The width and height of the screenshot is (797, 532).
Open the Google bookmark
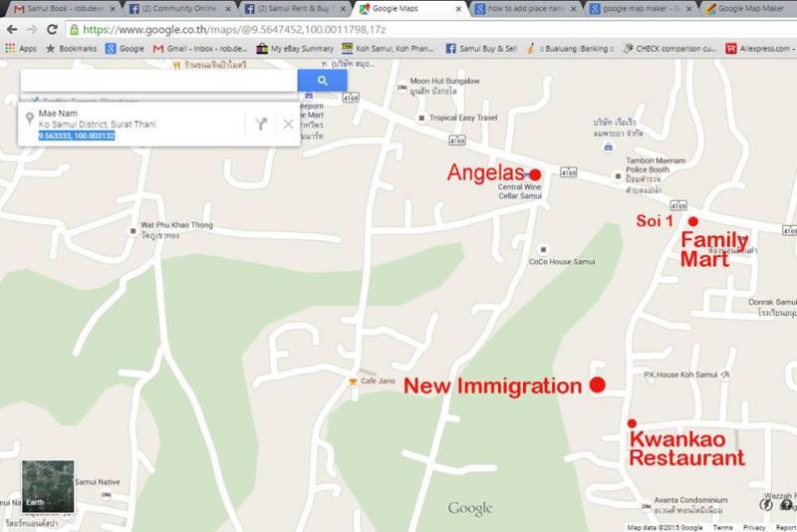pyautogui.click(x=126, y=48)
